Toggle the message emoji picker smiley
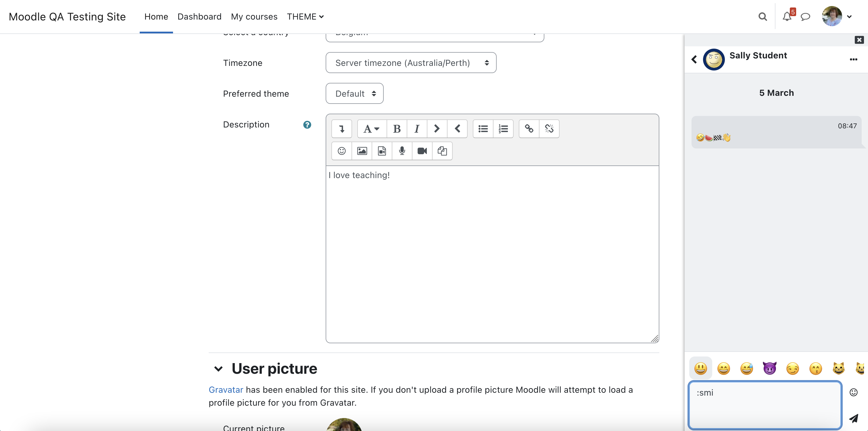The height and width of the screenshot is (431, 868). [x=854, y=392]
